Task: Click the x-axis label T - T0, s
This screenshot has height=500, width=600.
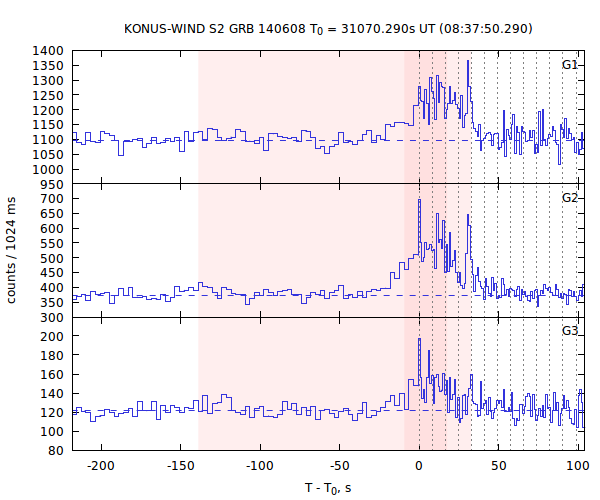Action: coord(328,489)
